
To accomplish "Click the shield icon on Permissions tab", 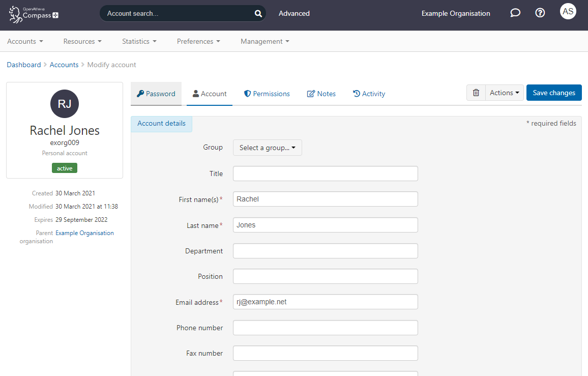I will pos(247,94).
